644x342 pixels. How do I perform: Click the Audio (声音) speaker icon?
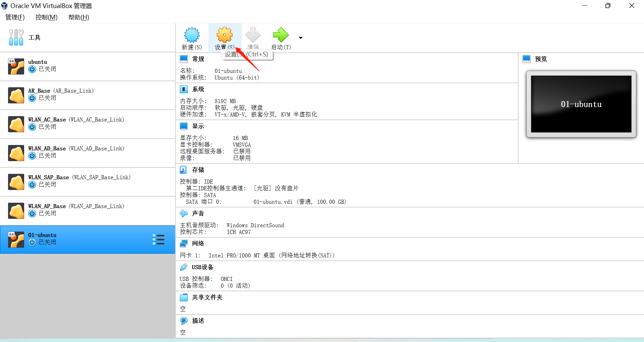click(x=183, y=213)
